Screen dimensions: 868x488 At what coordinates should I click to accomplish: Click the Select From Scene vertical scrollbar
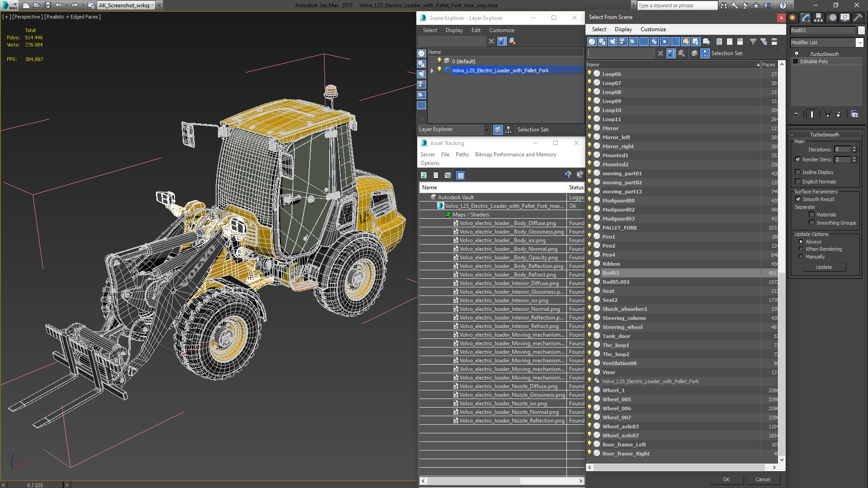pyautogui.click(x=782, y=262)
